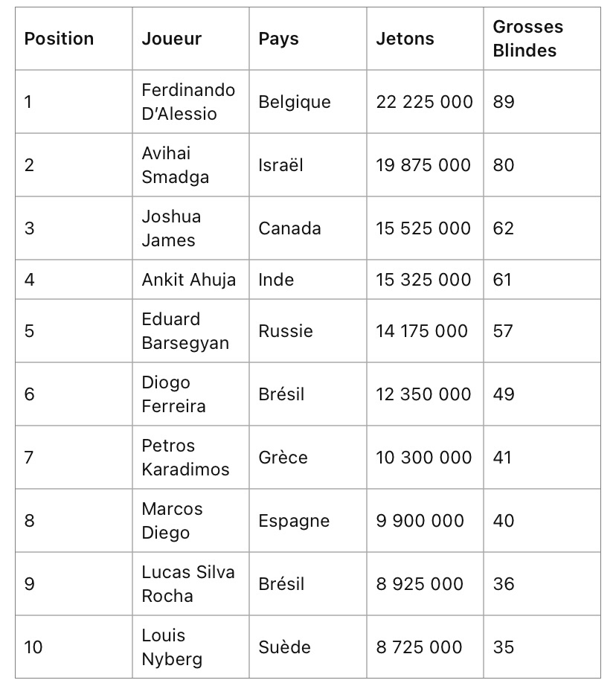The image size is (616, 683).
Task: Click the Pays column header
Action: click(x=277, y=39)
